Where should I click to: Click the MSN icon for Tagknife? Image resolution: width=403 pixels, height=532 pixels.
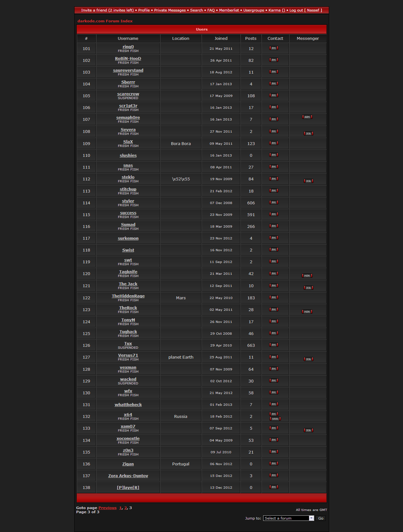tap(307, 276)
